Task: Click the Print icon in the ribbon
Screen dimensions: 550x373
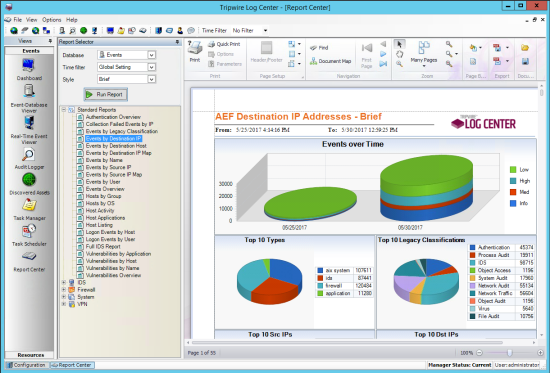Action: pyautogui.click(x=195, y=48)
